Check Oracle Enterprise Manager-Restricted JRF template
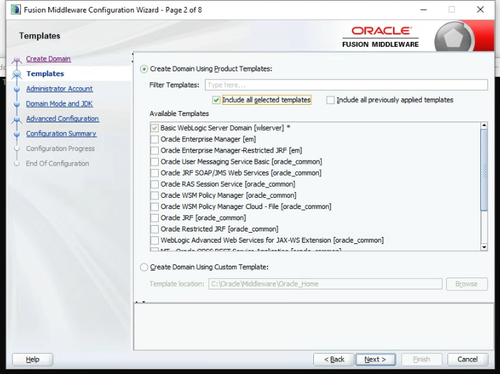This screenshot has width=500, height=374. tap(155, 151)
